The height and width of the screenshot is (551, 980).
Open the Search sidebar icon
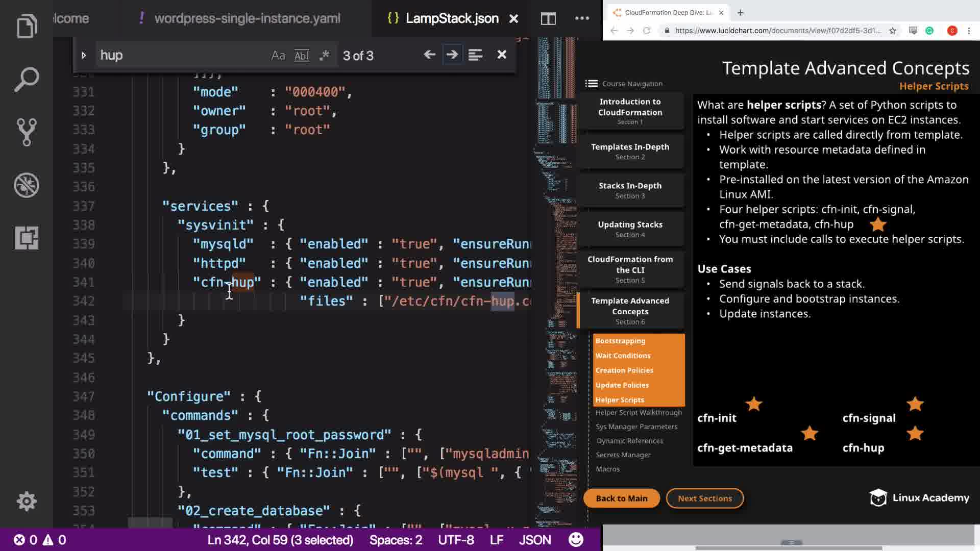pyautogui.click(x=27, y=79)
